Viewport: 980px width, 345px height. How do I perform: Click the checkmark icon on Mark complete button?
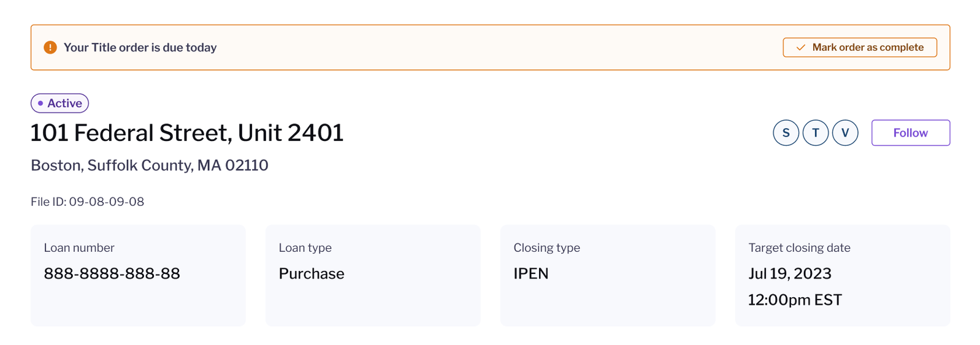pos(800,47)
